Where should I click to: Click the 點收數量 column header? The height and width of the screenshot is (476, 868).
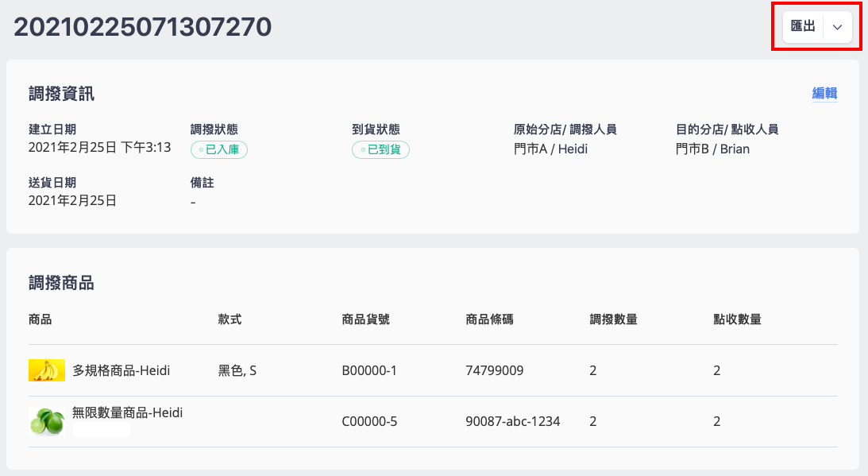coord(737,319)
